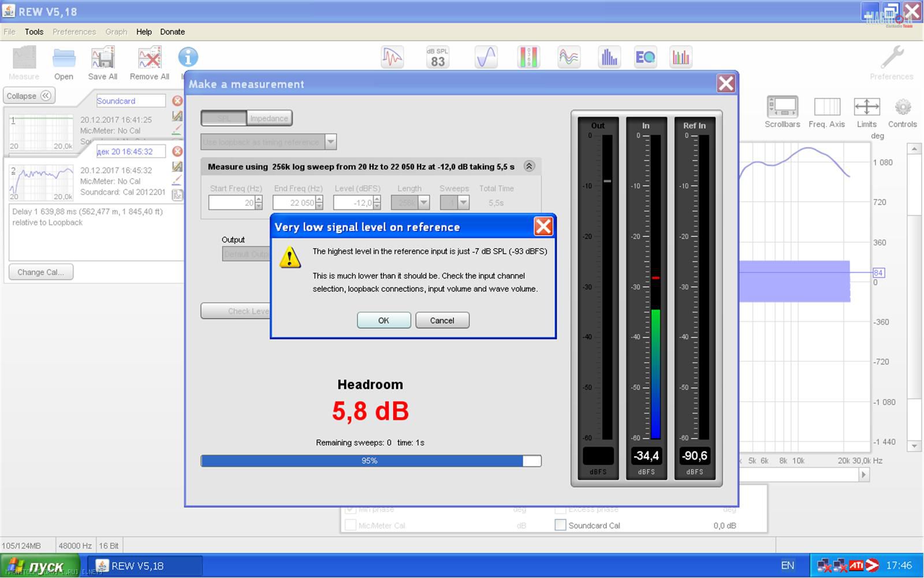Image resolution: width=924 pixels, height=578 pixels.
Task: Open the Output device dropdown
Action: coord(245,254)
